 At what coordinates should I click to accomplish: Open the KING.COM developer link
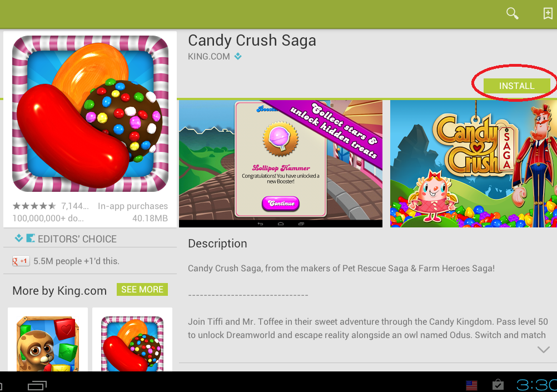coord(209,57)
